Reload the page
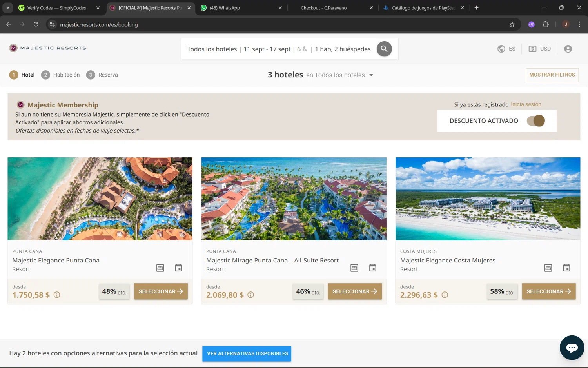The width and height of the screenshot is (588, 368). (x=36, y=24)
